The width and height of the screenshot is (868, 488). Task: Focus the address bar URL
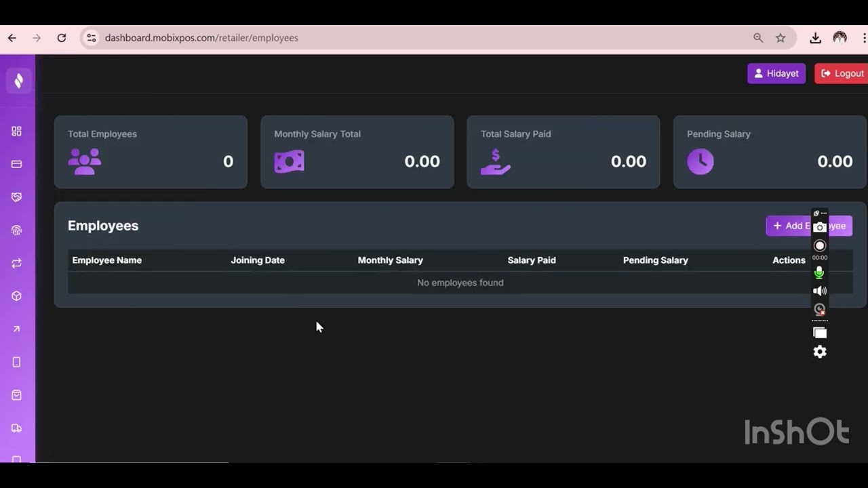[201, 38]
